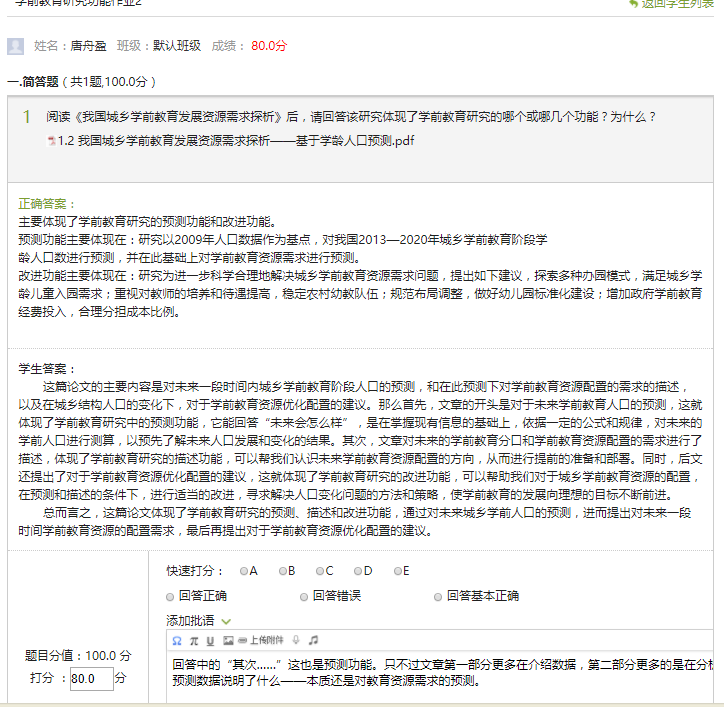Click the insert image icon
The height and width of the screenshot is (707, 724).
tap(227, 639)
